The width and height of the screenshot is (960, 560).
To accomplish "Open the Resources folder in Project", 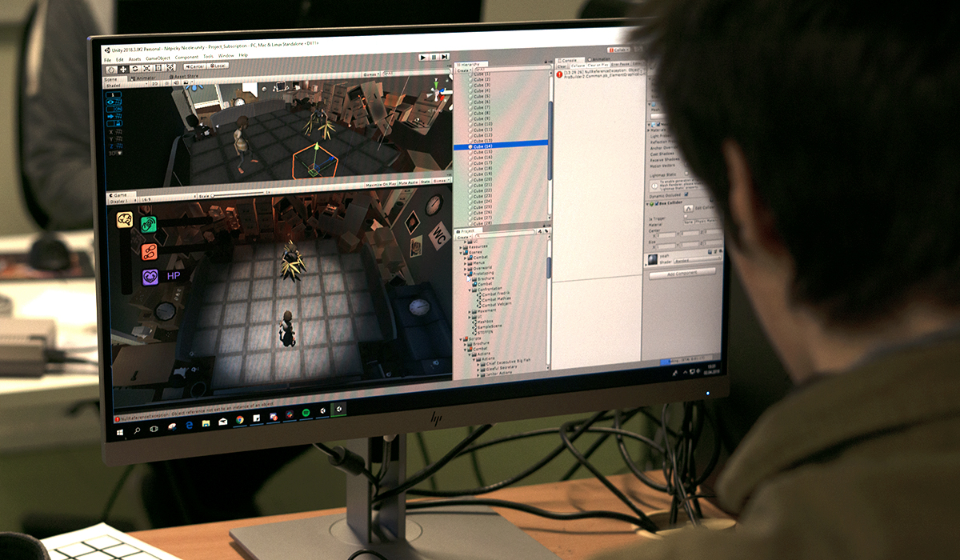I will (x=475, y=247).
